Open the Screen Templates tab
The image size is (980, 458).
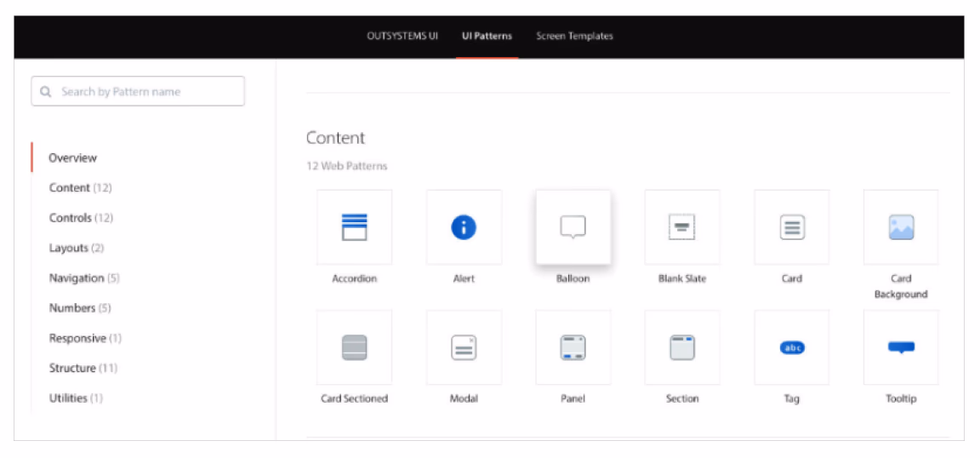pos(574,37)
